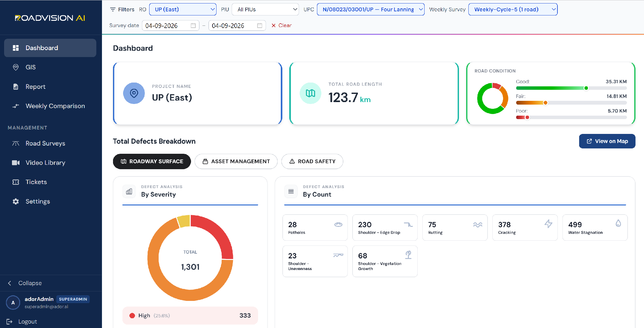Click the Good condition slider handle
644x328 pixels.
[x=586, y=88]
